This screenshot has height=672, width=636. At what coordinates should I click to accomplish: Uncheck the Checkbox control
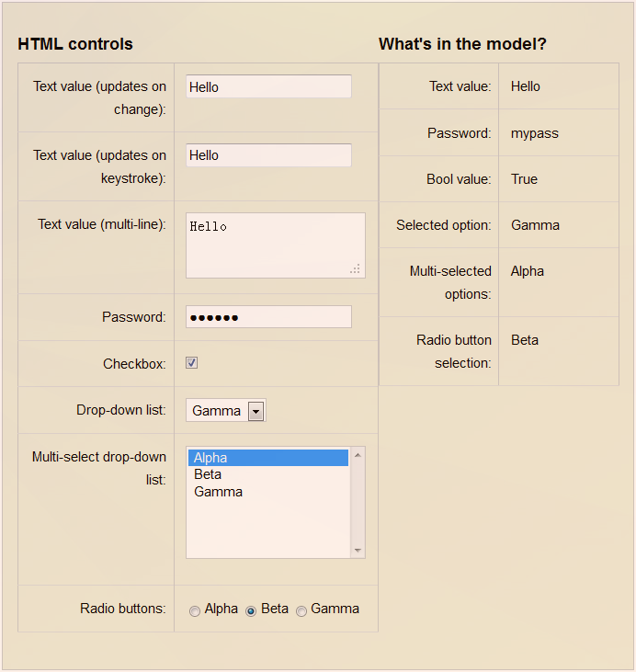(191, 363)
